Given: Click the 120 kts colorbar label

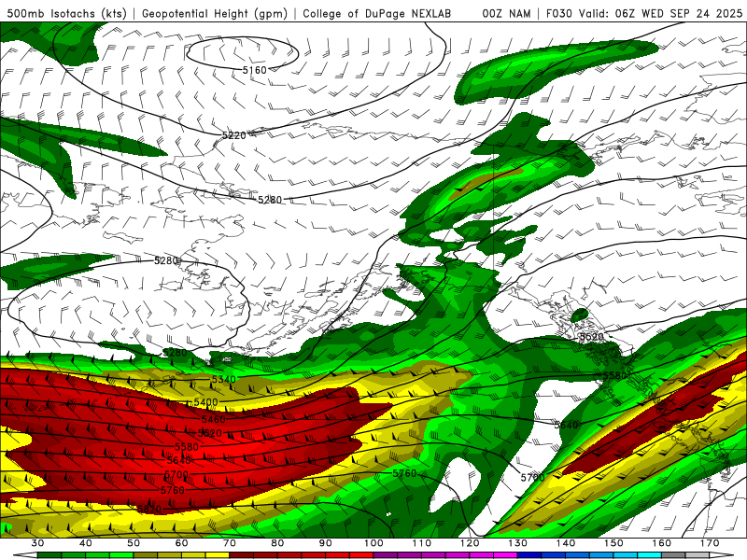Looking at the screenshot, I should point(470,543).
